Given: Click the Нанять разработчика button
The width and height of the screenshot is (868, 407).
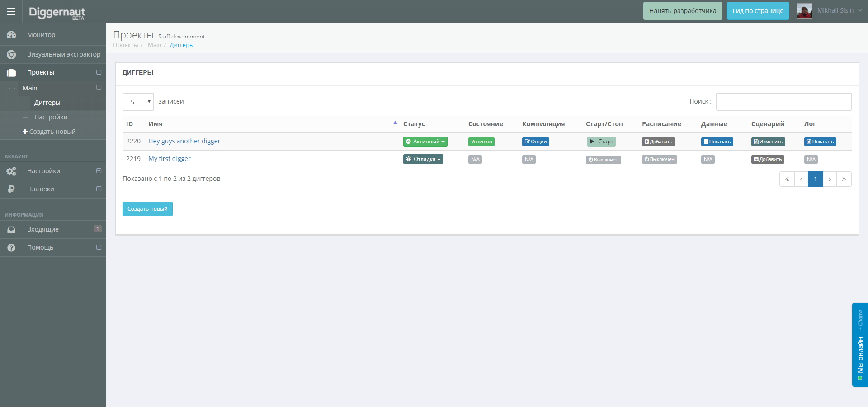Looking at the screenshot, I should tap(683, 11).
